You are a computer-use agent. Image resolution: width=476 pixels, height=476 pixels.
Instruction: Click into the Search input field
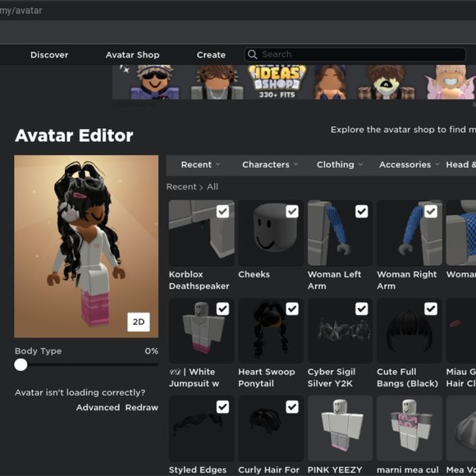(355, 54)
